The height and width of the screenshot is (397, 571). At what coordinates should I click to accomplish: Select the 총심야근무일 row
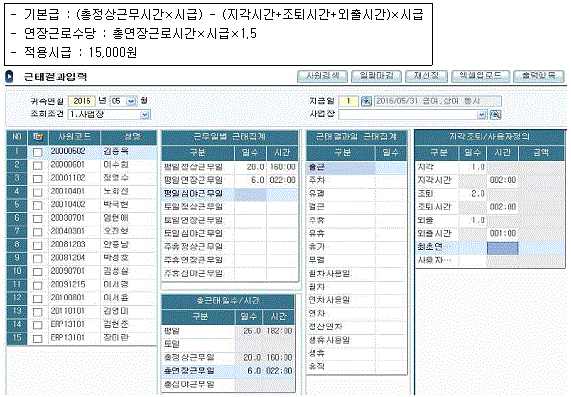tap(228, 384)
